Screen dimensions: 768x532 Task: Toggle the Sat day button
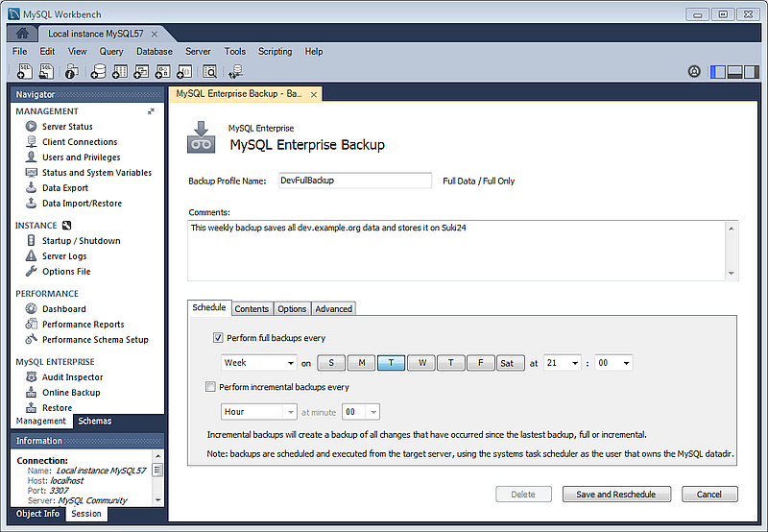coord(511,363)
